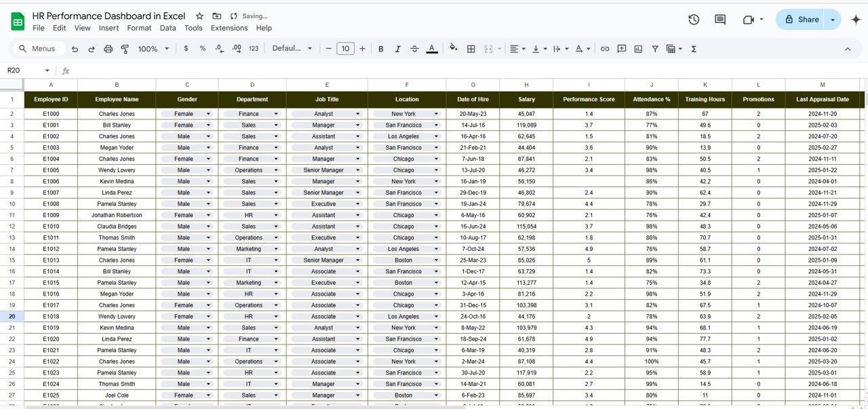The image size is (868, 409).
Task: Click the Performance Score header cell
Action: point(589,100)
